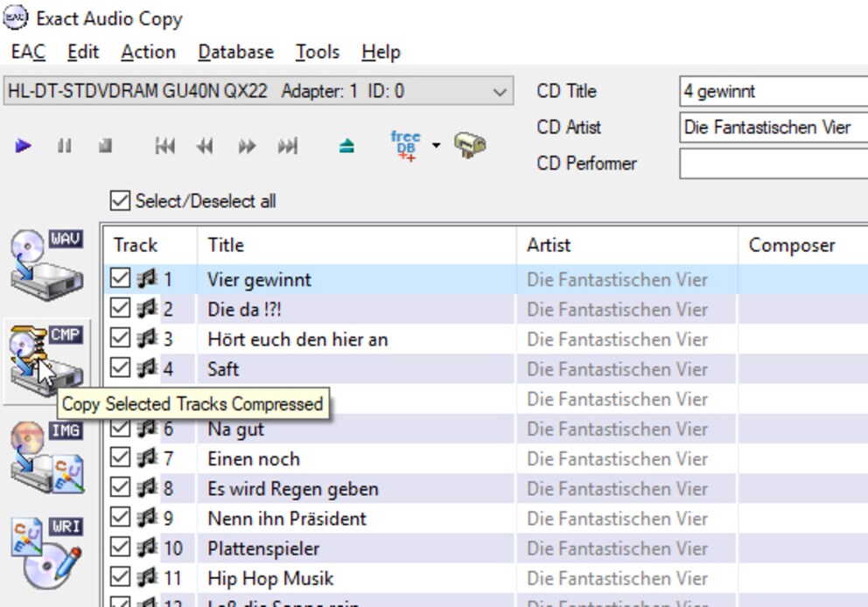The height and width of the screenshot is (607, 868).
Task: Open the EAC menu
Action: (28, 52)
